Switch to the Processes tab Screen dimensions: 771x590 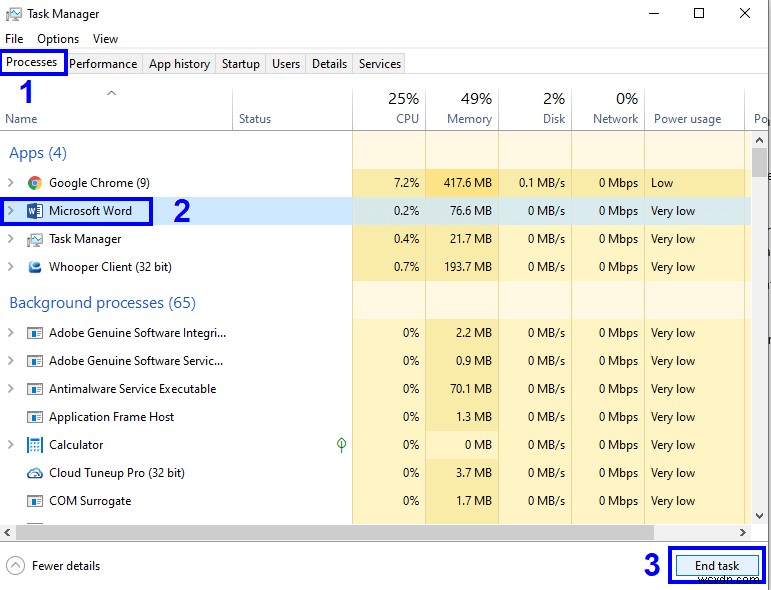click(32, 62)
